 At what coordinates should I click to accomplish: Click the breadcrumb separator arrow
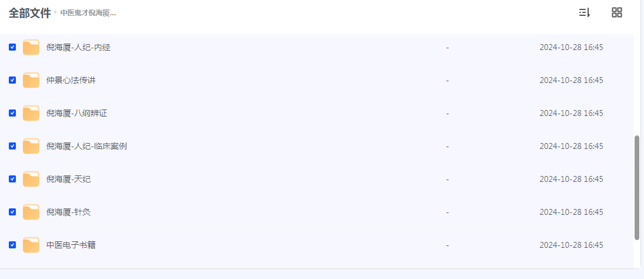56,12
